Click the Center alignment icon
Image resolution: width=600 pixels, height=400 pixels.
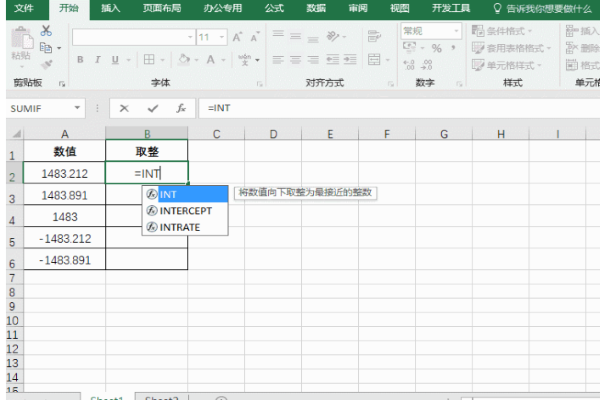(295, 59)
